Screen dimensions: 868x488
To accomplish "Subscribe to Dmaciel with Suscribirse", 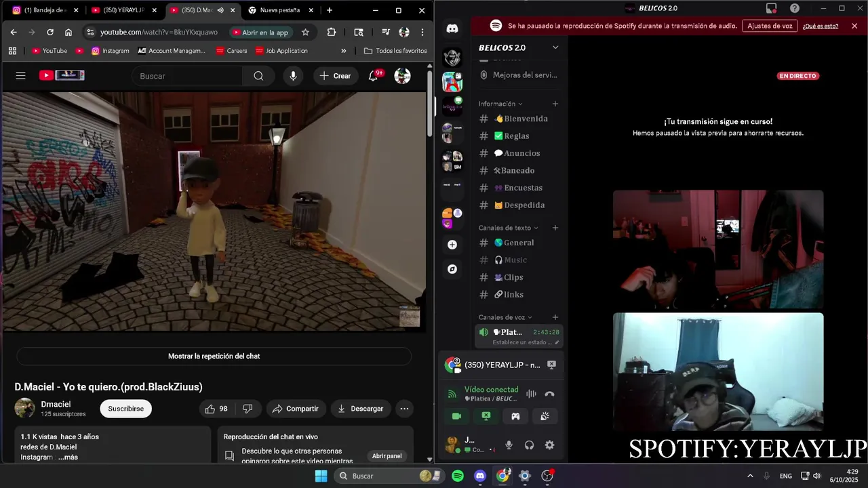I will click(x=125, y=409).
